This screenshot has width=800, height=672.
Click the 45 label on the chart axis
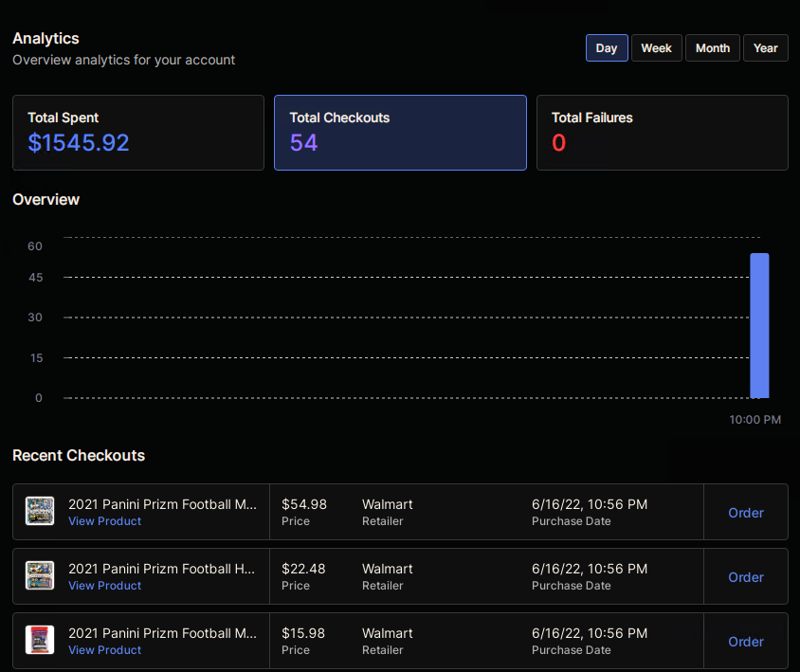coord(35,278)
